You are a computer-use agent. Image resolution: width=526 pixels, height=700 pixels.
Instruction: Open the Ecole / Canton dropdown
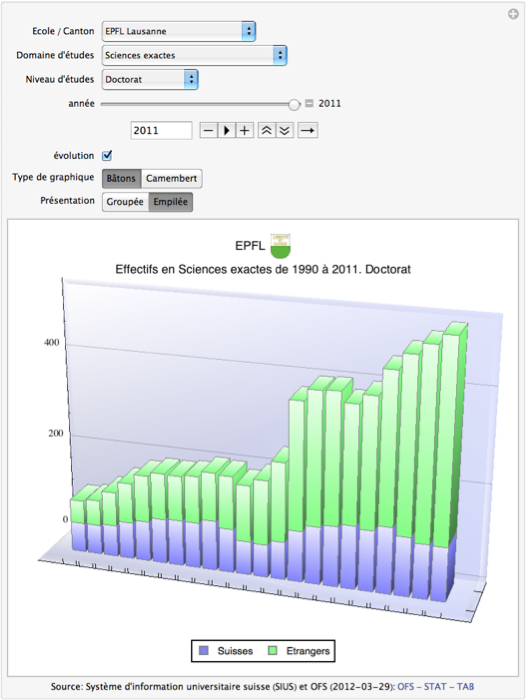[179, 31]
